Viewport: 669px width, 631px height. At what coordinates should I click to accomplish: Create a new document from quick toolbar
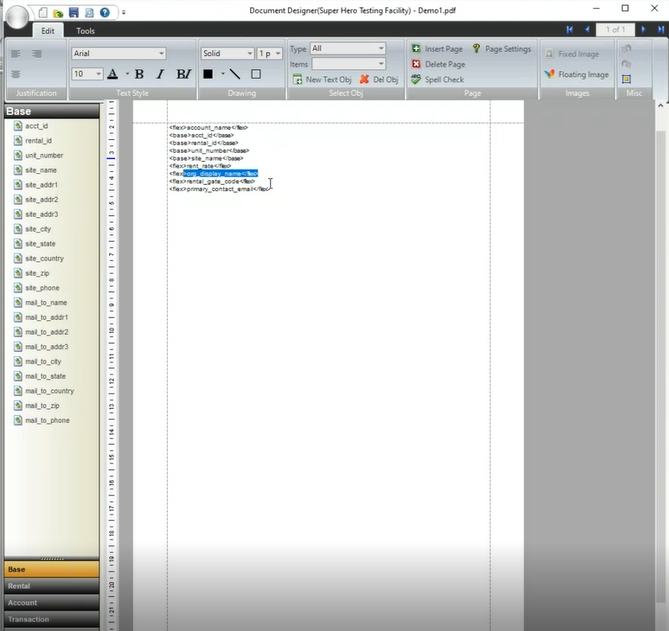[x=43, y=12]
